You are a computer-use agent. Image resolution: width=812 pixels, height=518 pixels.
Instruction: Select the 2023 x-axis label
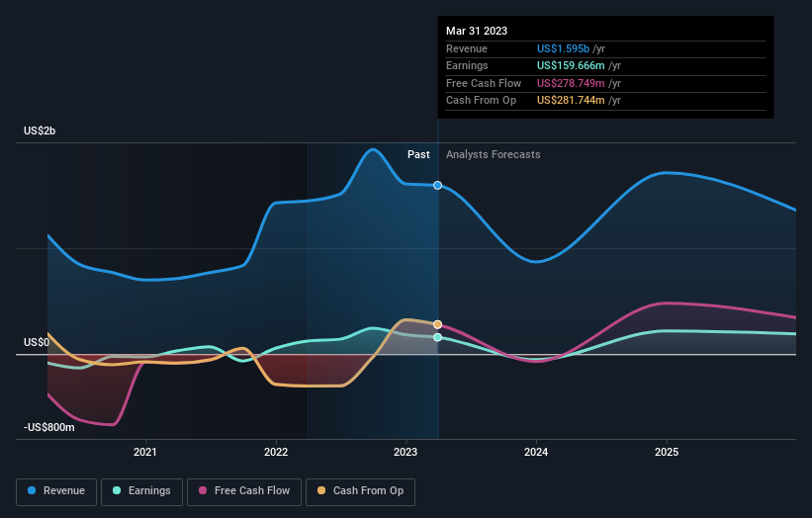(406, 453)
